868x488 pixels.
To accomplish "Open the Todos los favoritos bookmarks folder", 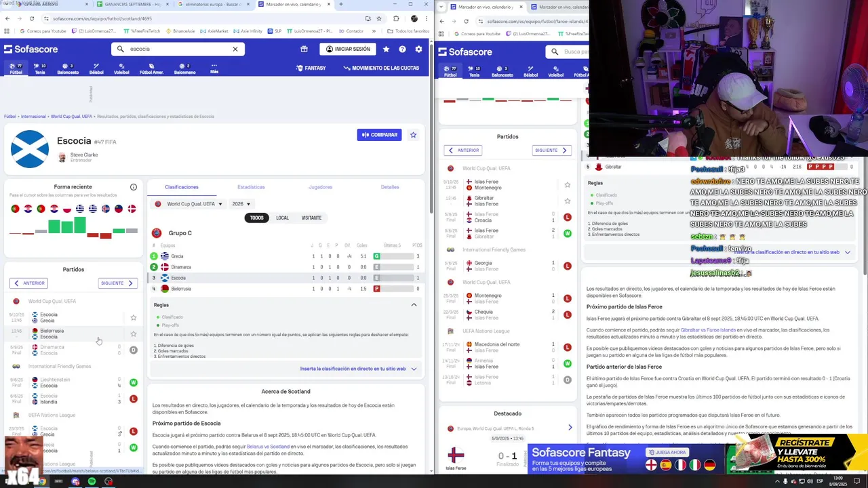I will pos(409,31).
